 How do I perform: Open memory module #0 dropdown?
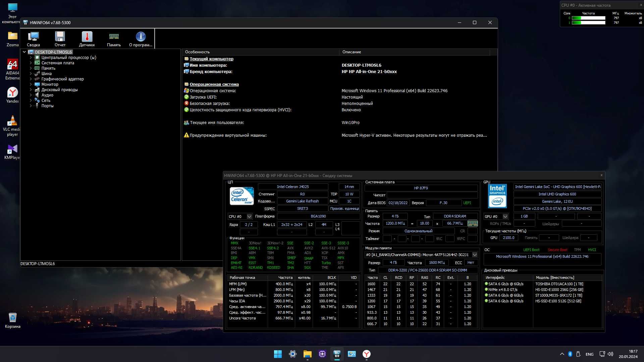tap(475, 255)
